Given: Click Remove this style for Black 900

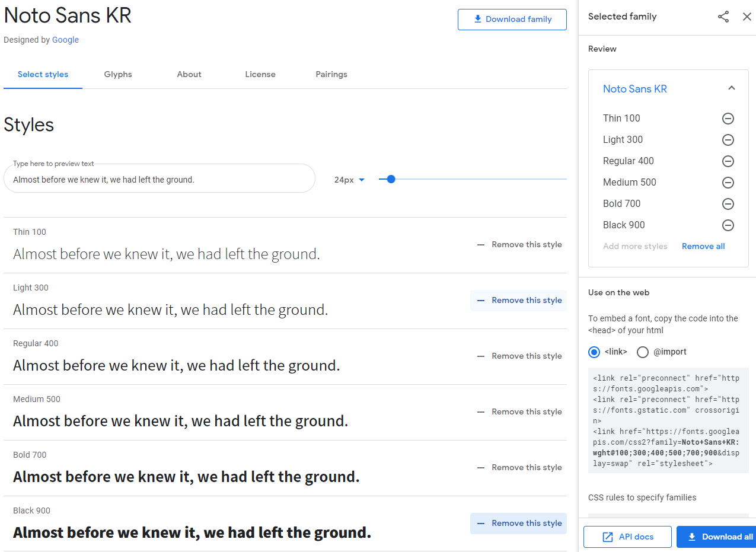Looking at the screenshot, I should (519, 524).
